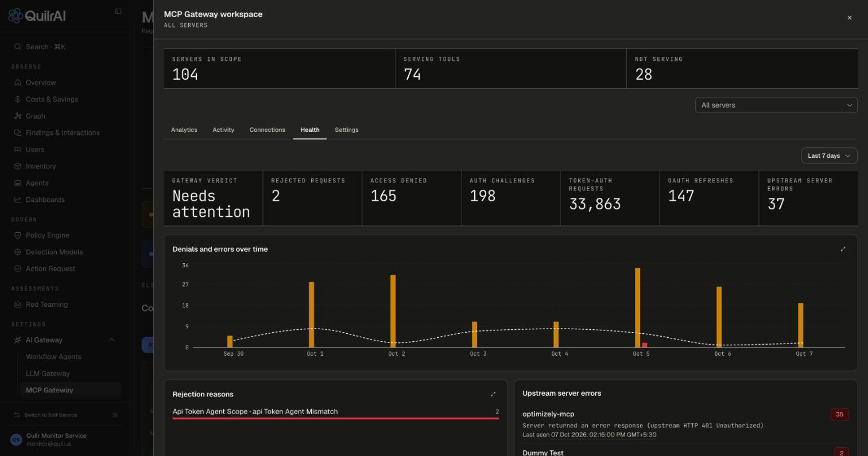868x456 pixels.
Task: Collapse the AI Gateway sidebar group
Action: click(x=111, y=340)
